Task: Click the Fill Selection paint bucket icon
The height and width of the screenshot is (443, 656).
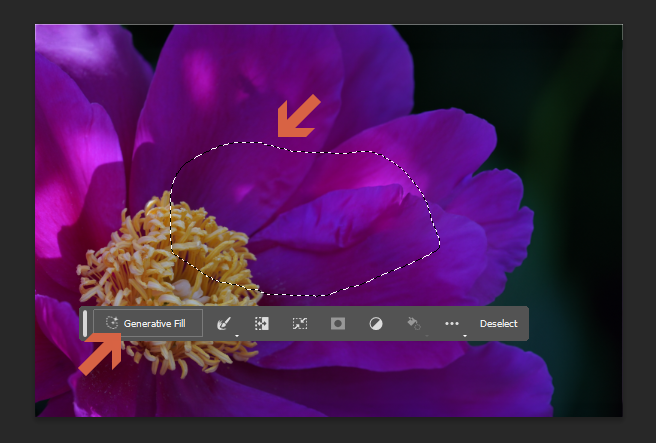Action: click(414, 323)
